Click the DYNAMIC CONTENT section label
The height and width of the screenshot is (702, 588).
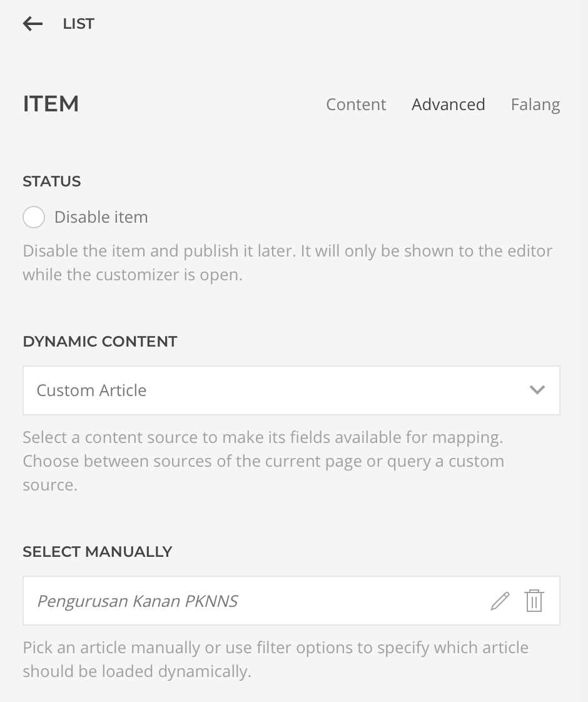click(100, 342)
